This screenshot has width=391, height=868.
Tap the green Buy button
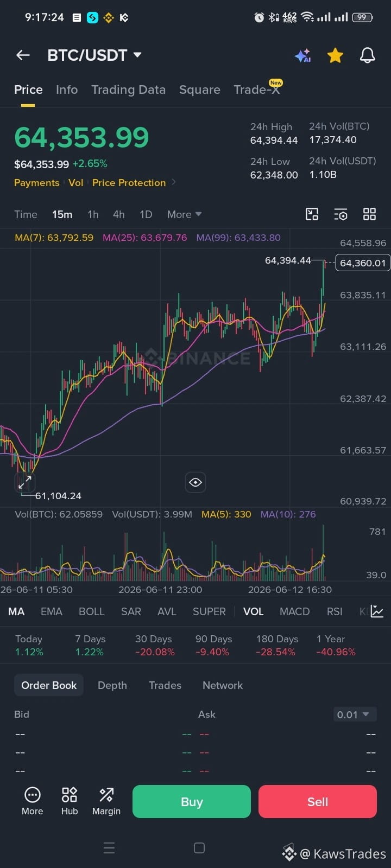[x=192, y=802]
